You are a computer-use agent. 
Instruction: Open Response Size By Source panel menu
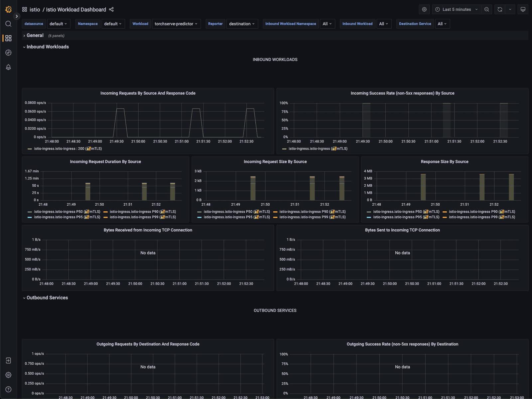click(445, 162)
